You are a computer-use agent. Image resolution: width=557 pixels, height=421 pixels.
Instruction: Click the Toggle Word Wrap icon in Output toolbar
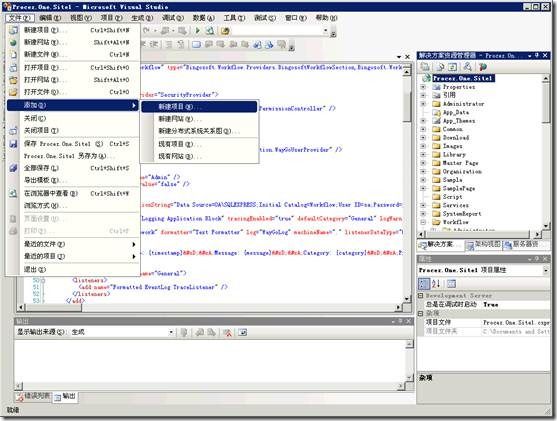[x=243, y=333]
